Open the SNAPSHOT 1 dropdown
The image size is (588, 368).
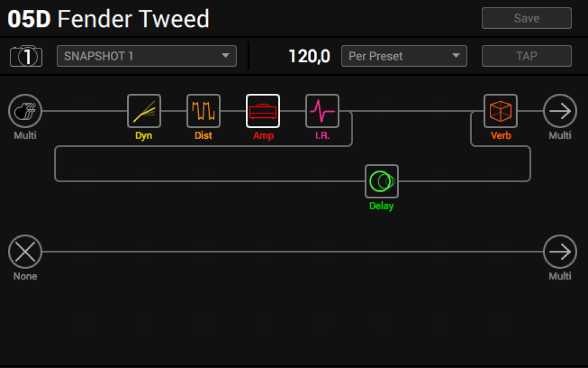point(146,56)
